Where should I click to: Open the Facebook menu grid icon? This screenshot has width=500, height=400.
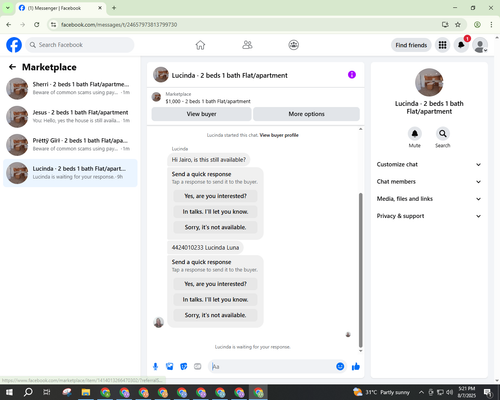(x=442, y=45)
